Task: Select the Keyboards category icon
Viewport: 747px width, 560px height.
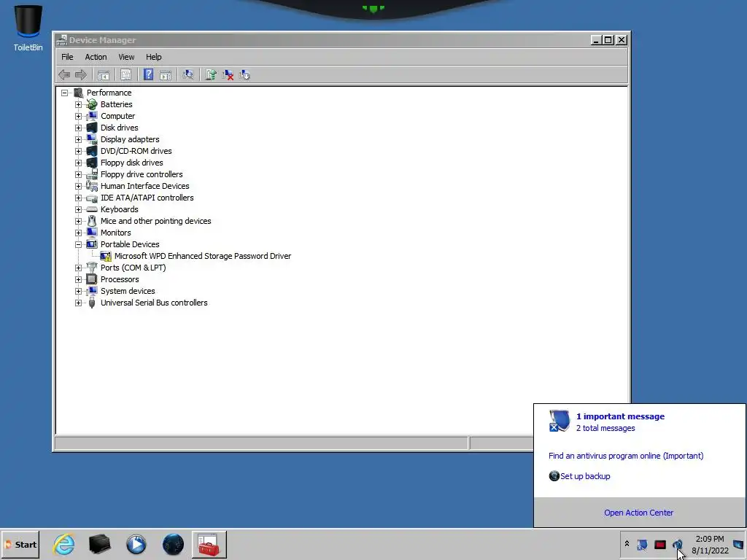Action: tap(92, 209)
